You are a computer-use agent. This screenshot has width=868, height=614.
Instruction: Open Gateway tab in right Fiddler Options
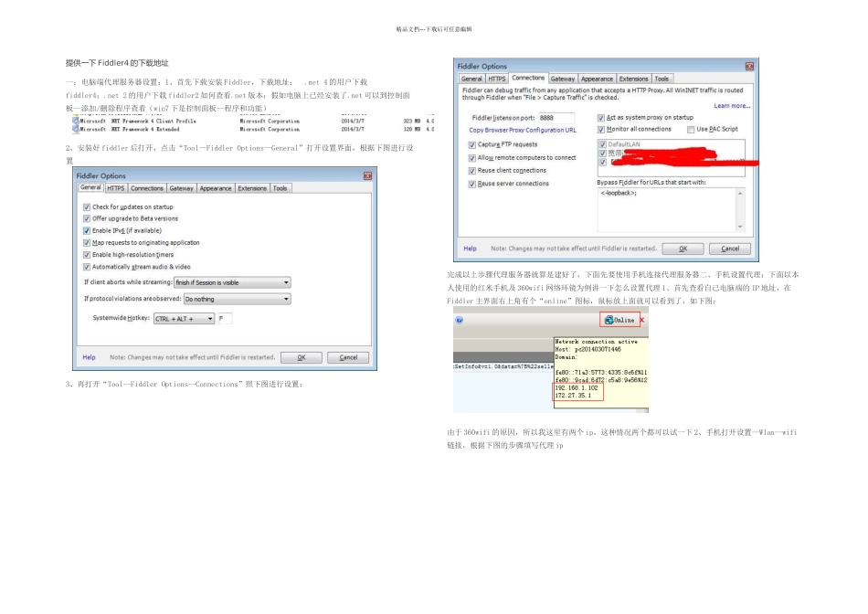click(x=563, y=79)
